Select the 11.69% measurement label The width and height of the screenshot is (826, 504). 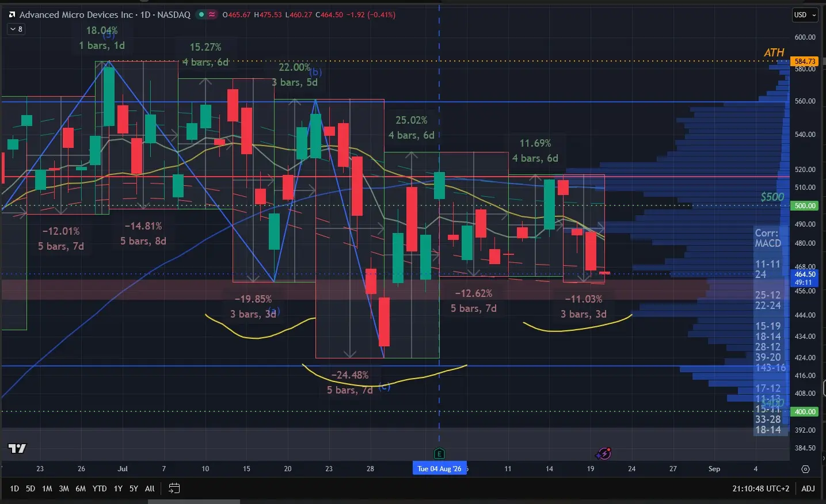(535, 143)
